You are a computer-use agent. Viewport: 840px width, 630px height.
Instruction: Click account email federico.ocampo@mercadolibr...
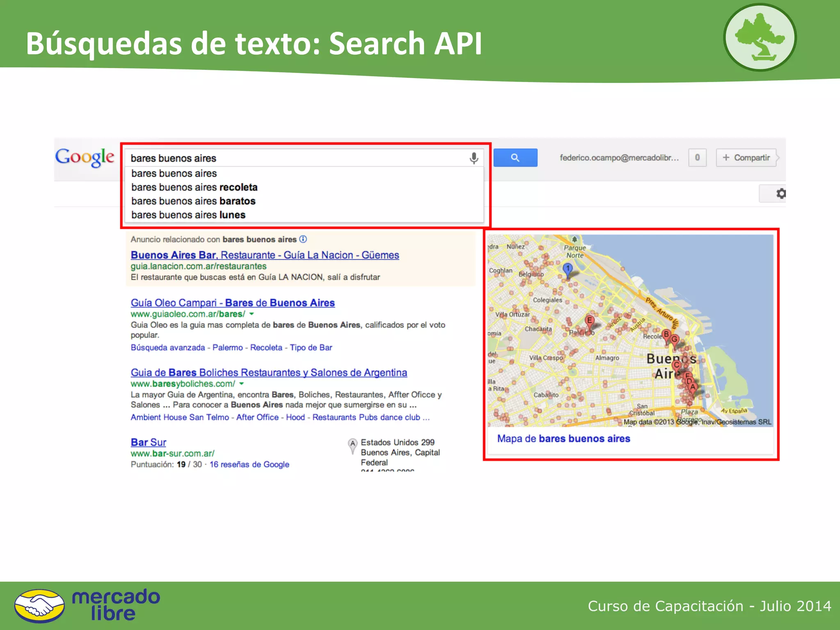pos(619,158)
